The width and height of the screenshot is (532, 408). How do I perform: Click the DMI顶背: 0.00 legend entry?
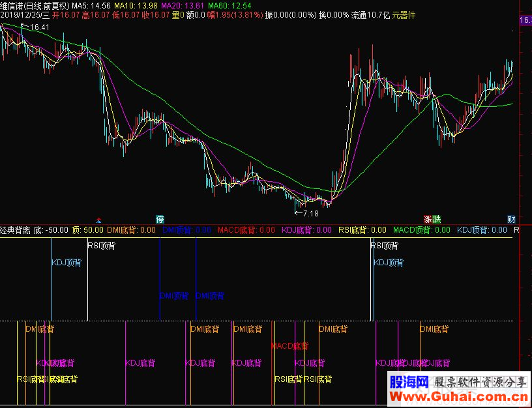coord(186,230)
